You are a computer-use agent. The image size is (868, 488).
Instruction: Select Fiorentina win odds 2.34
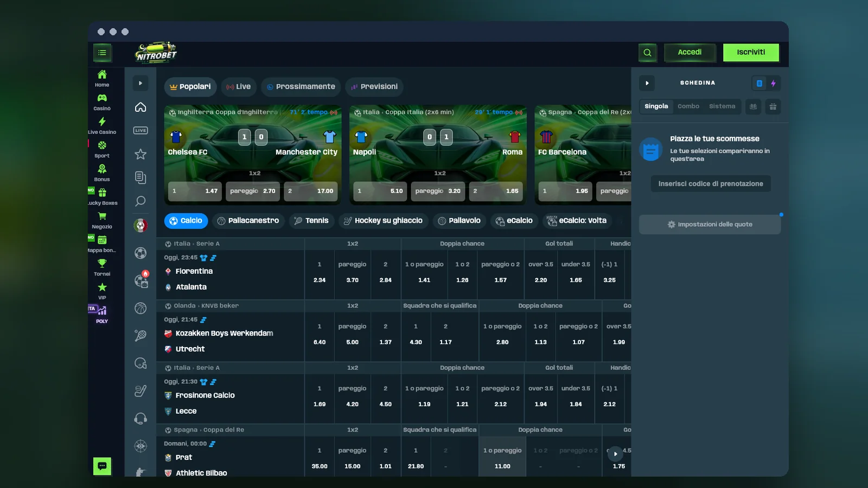pyautogui.click(x=320, y=274)
